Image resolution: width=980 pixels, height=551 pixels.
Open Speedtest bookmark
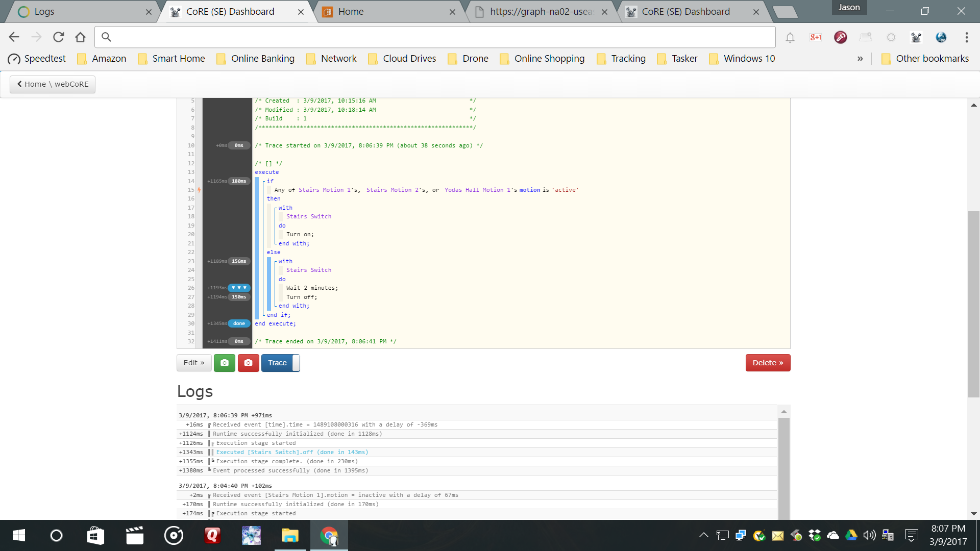pyautogui.click(x=37, y=59)
